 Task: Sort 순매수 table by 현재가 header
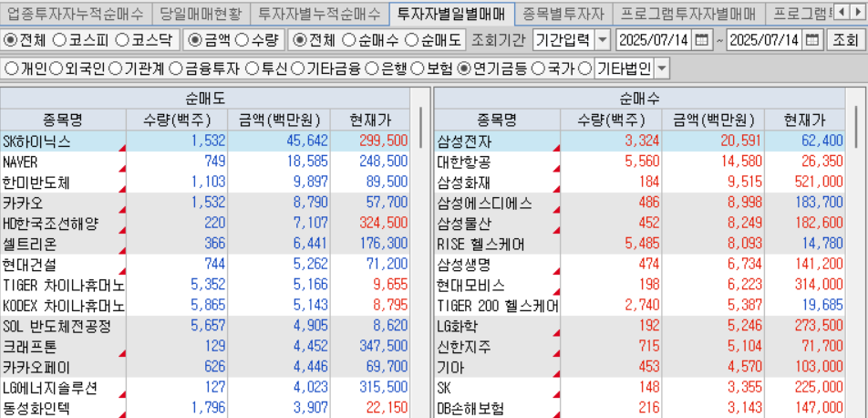point(805,120)
